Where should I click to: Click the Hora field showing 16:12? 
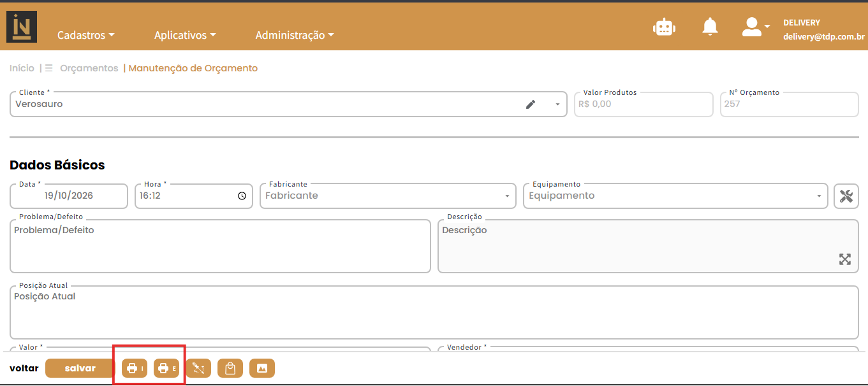[194, 196]
